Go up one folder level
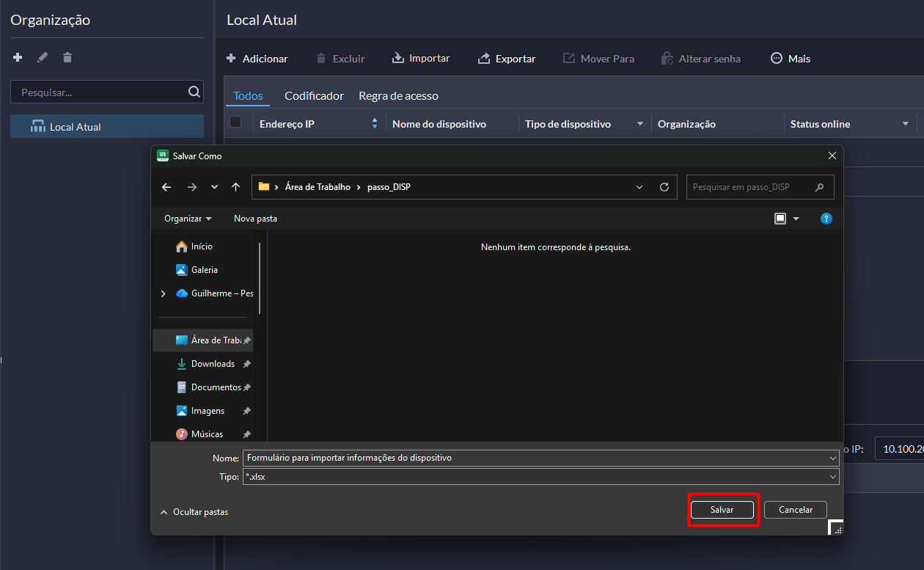This screenshot has height=570, width=924. (235, 187)
